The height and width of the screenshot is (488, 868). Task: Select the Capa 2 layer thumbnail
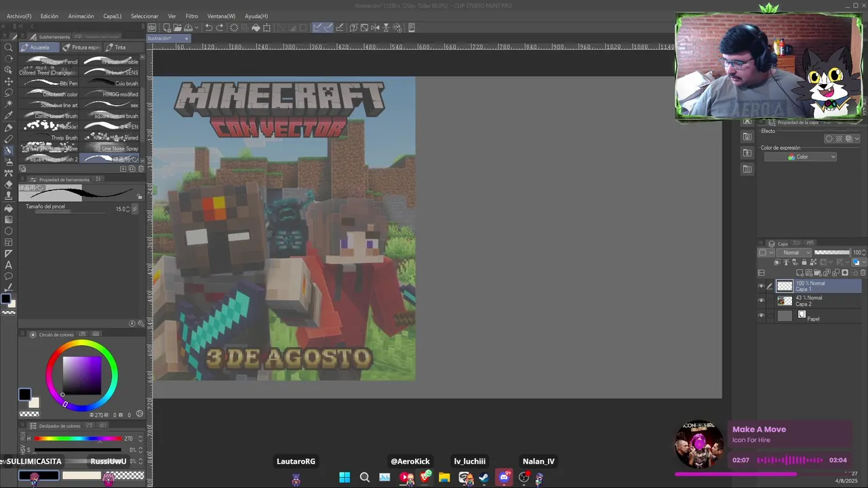(x=785, y=301)
